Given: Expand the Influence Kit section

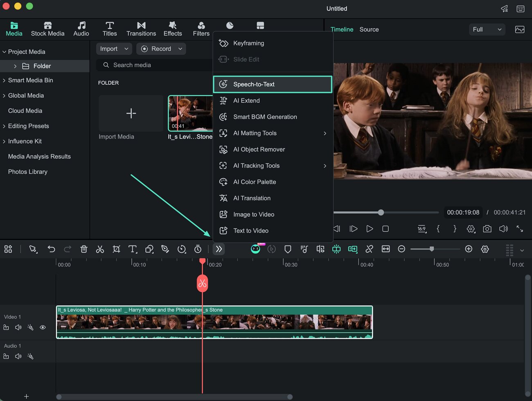Looking at the screenshot, I should pyautogui.click(x=4, y=141).
